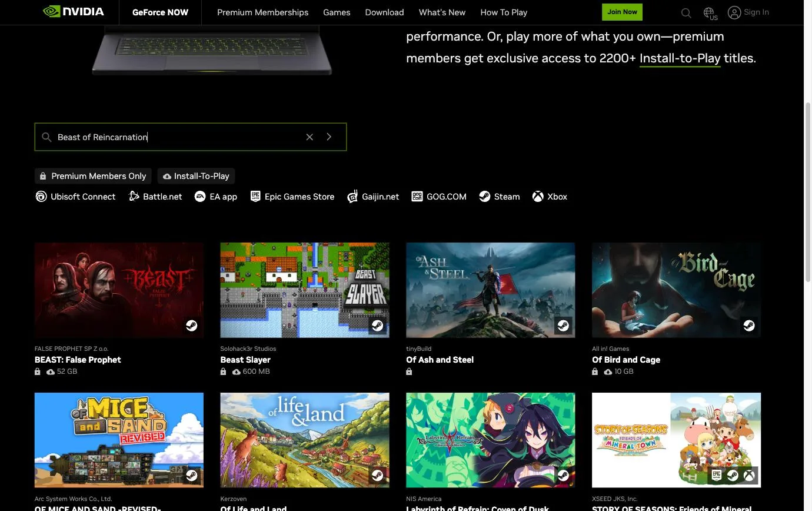The height and width of the screenshot is (511, 812).
Task: Open the Labyrinth of Refrain thumbnail
Action: [x=490, y=440]
